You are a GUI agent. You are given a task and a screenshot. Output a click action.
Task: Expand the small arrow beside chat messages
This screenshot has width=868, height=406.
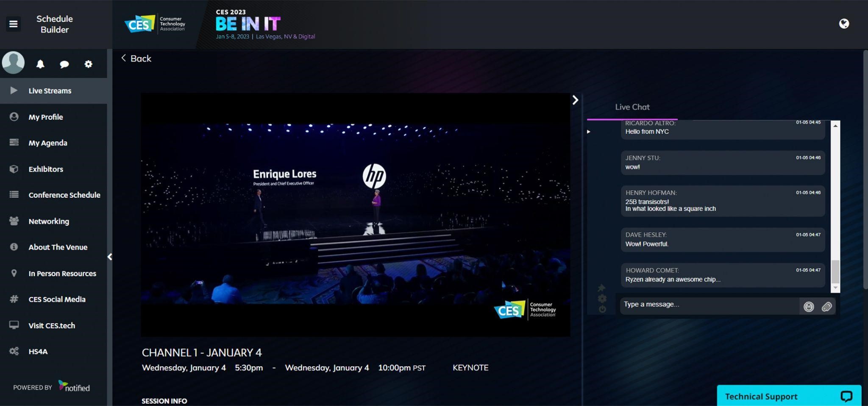(x=588, y=132)
